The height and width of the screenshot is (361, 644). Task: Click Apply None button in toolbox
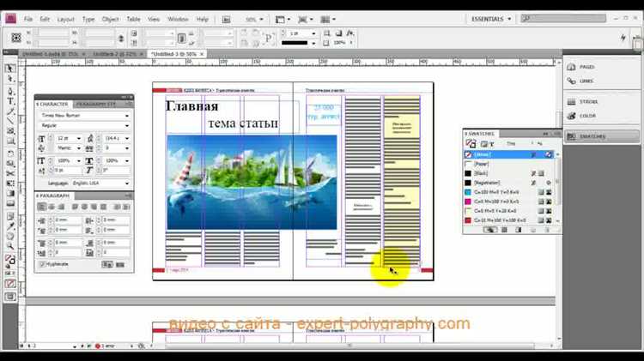click(x=10, y=284)
